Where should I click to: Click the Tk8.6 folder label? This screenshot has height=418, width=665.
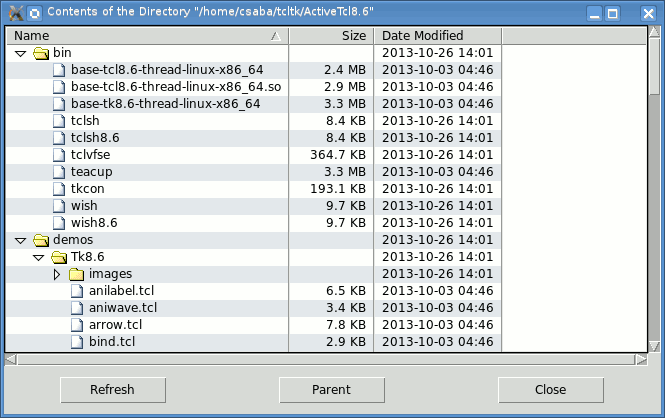88,257
